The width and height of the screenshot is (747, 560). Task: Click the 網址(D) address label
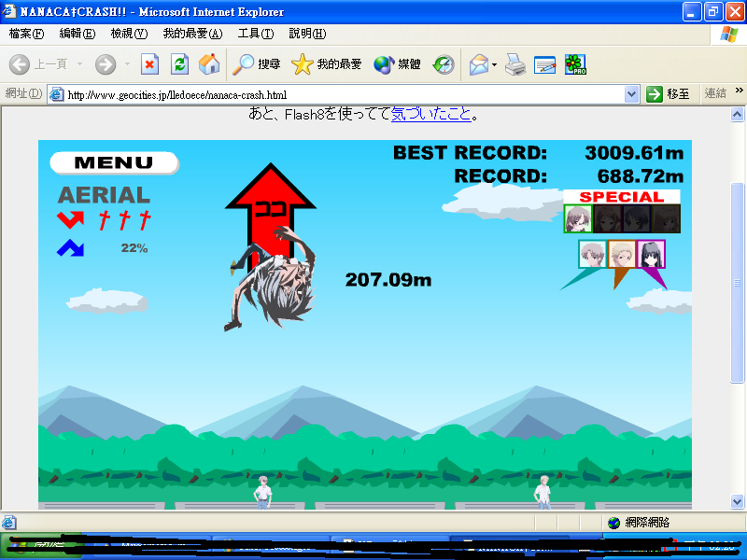24,93
